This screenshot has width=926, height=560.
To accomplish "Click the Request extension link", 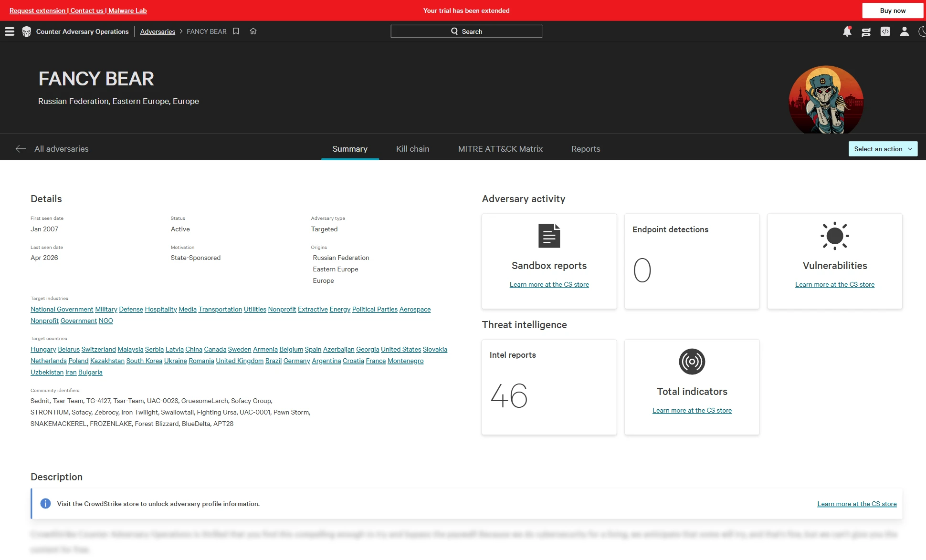I will [37, 10].
